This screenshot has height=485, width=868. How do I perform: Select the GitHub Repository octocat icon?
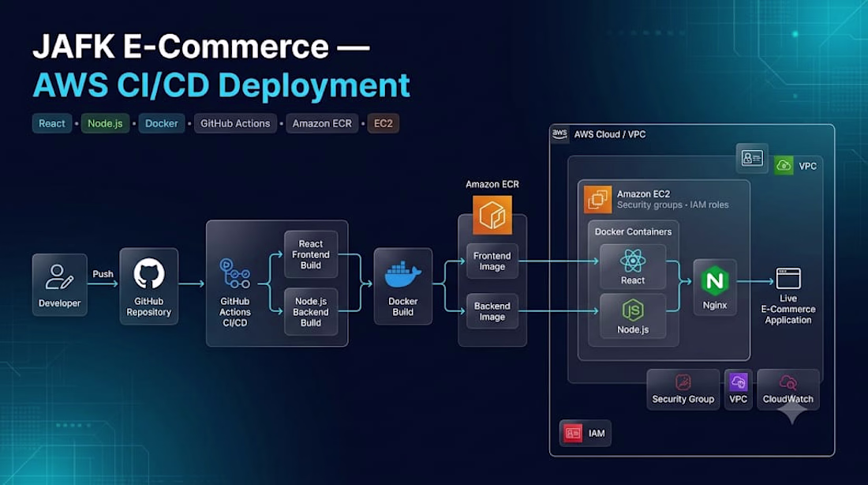149,273
